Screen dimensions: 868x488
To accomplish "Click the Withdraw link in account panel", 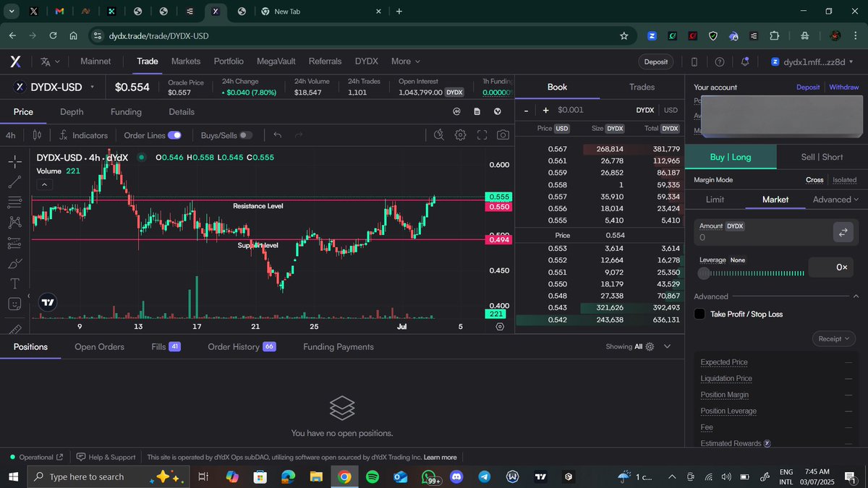I will (x=844, y=87).
